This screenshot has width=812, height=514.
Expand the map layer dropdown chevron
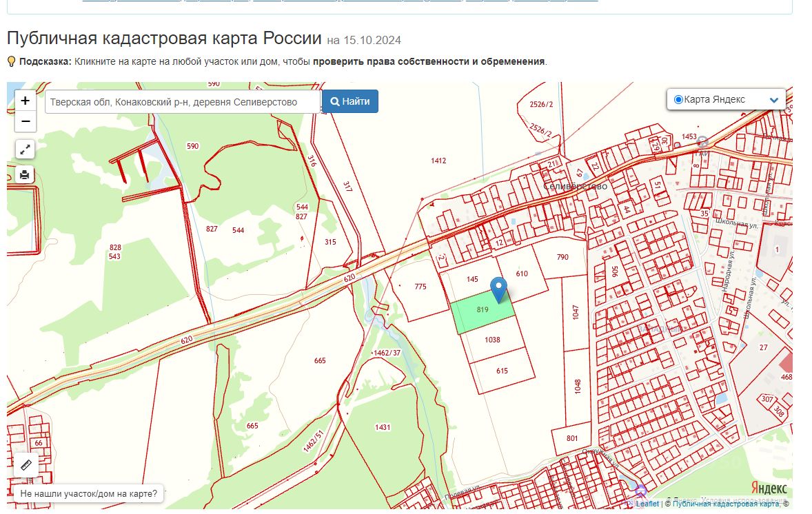click(773, 100)
